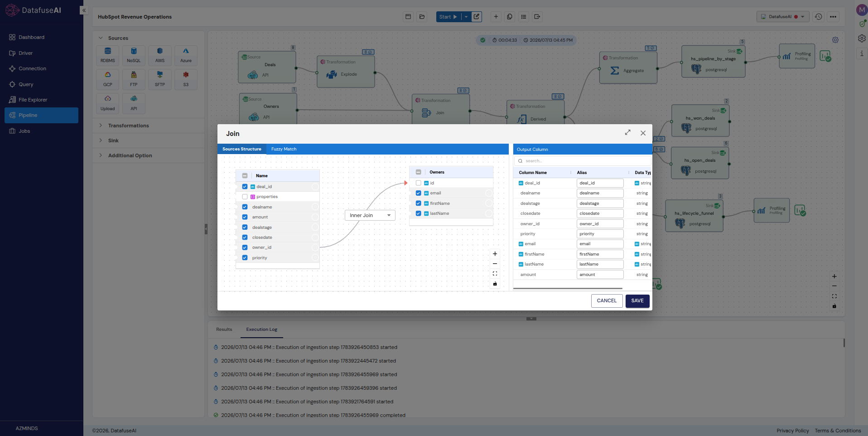Click the output column horizontal scrollbar
This screenshot has width=868, height=436.
(x=568, y=288)
